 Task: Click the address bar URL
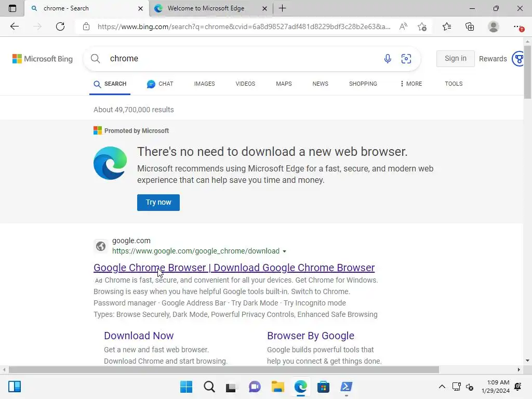[244, 26]
